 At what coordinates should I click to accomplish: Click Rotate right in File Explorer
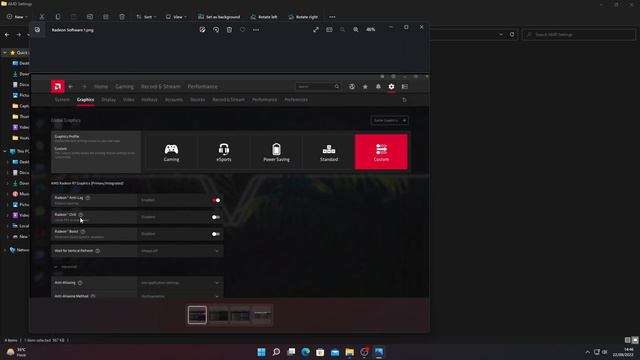303,17
